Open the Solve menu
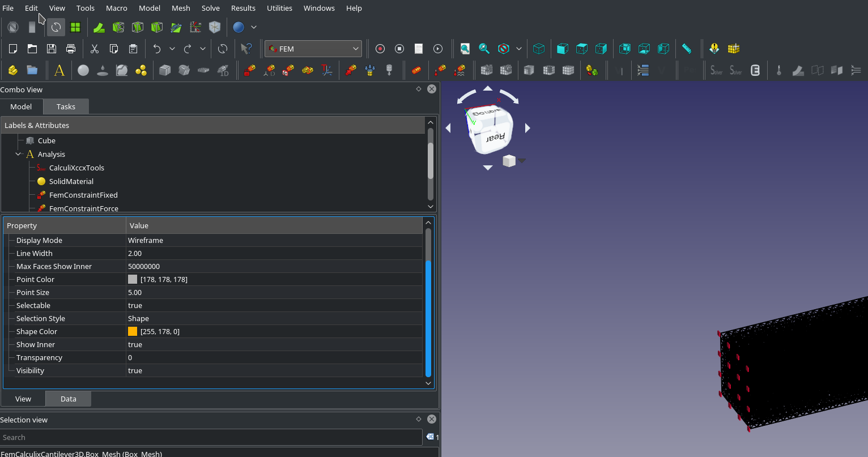This screenshot has height=457, width=868. 210,8
